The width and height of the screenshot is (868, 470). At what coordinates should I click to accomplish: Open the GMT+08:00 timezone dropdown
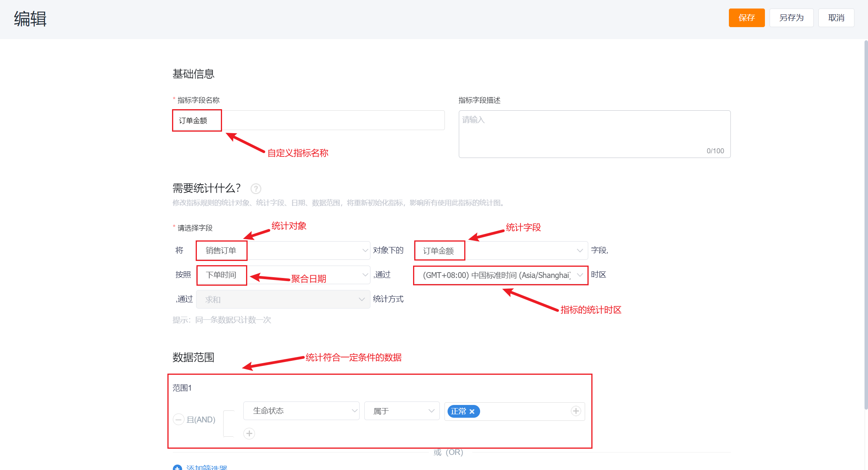coord(501,275)
